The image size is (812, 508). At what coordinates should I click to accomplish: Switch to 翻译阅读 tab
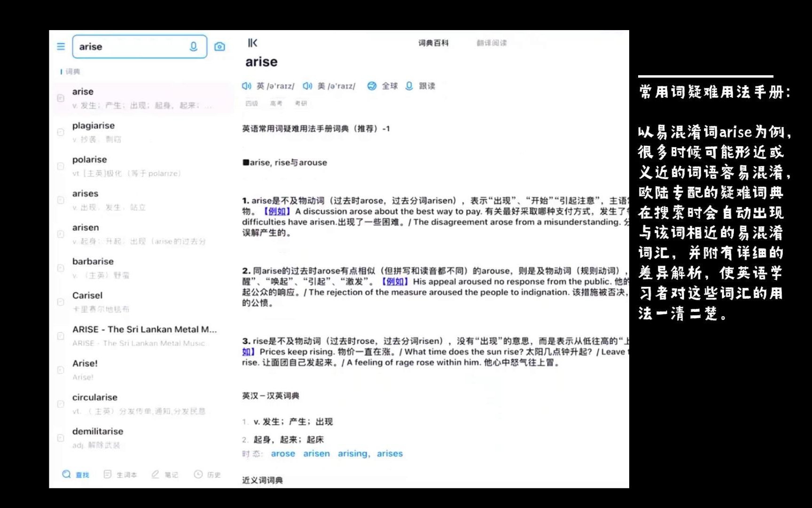(x=492, y=43)
